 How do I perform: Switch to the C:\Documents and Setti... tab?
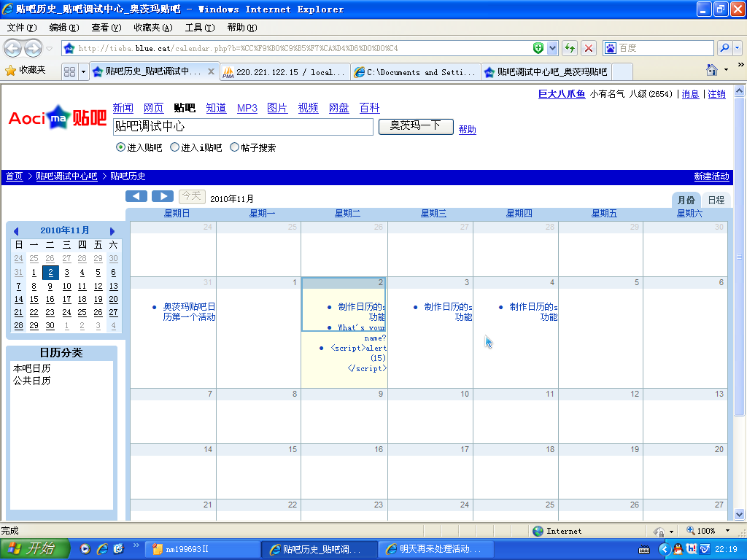pyautogui.click(x=415, y=72)
